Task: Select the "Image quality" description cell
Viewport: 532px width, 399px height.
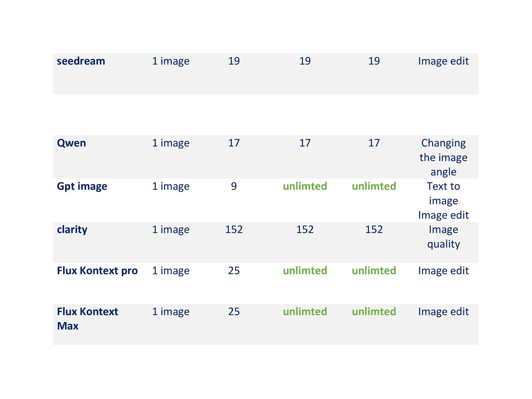Action: pos(443,237)
